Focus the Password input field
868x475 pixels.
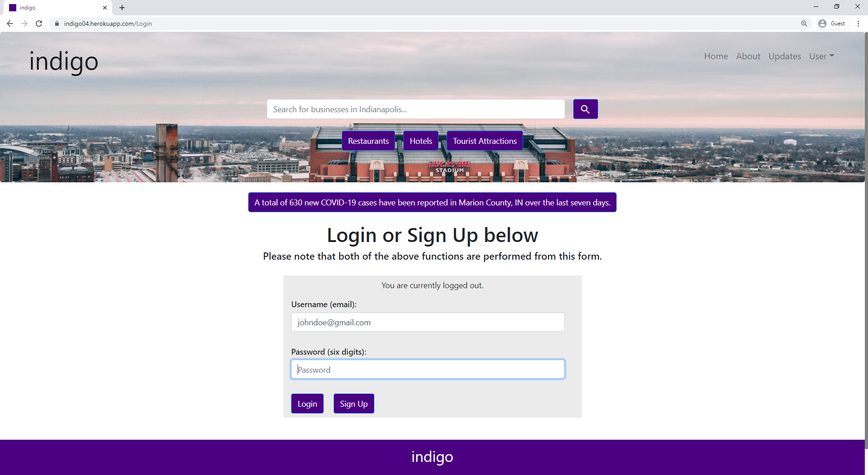tap(428, 370)
